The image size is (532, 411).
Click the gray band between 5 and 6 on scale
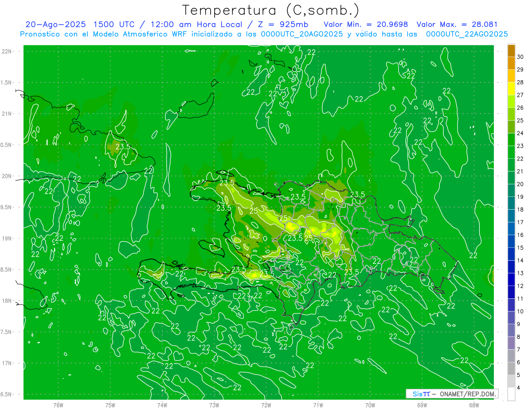(511, 368)
